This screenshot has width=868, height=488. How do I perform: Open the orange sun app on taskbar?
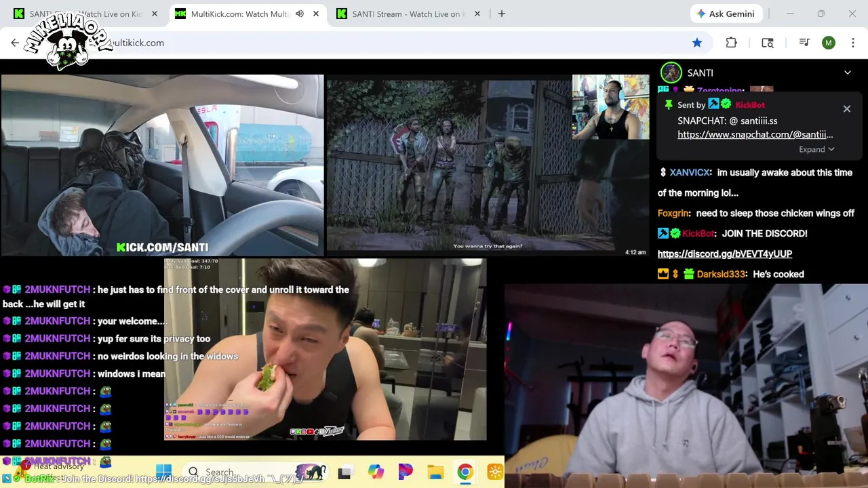495,472
